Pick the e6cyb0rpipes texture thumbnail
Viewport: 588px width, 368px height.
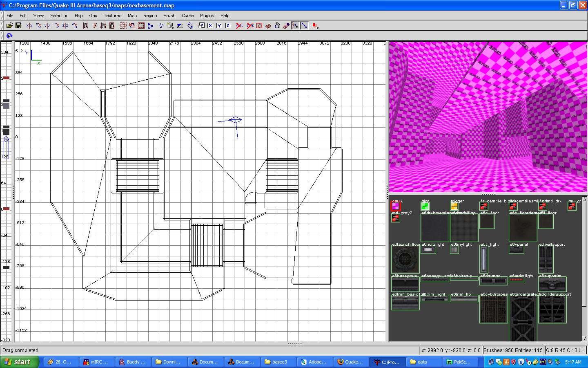(x=494, y=310)
